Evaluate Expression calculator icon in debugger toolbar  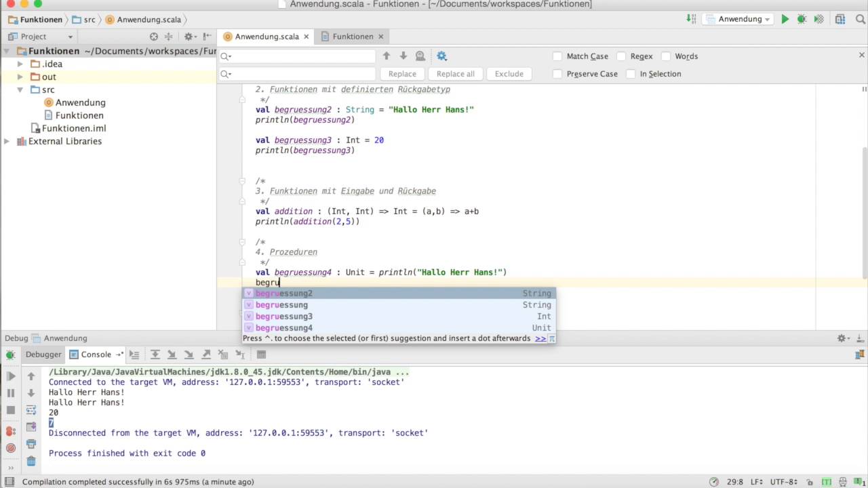(261, 354)
